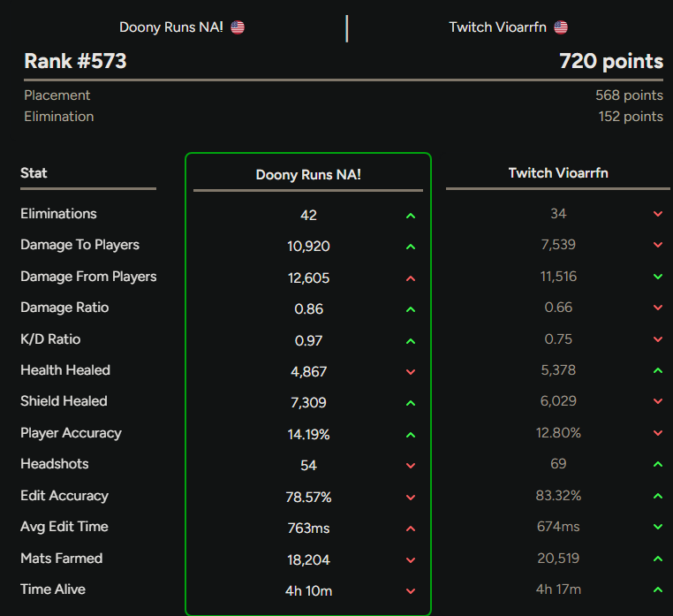Click Doony's edit accuracy 78.57%

click(308, 498)
